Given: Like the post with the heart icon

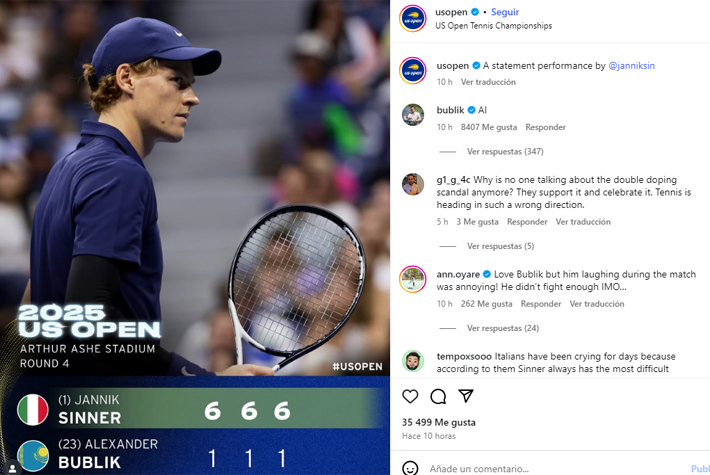Looking at the screenshot, I should pyautogui.click(x=410, y=396).
